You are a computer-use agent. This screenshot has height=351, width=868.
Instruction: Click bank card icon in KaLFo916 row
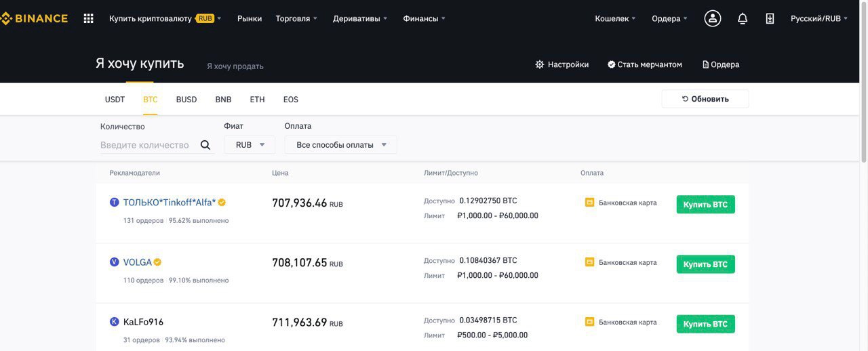click(x=589, y=322)
